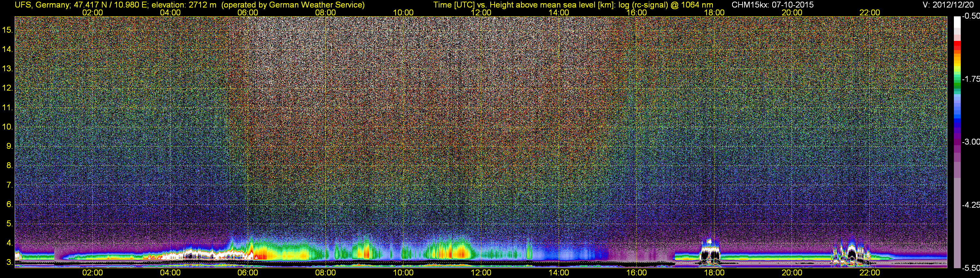Click the 20:00 label on the top time axis
Viewport: 980px width, 278px height.
(x=792, y=12)
